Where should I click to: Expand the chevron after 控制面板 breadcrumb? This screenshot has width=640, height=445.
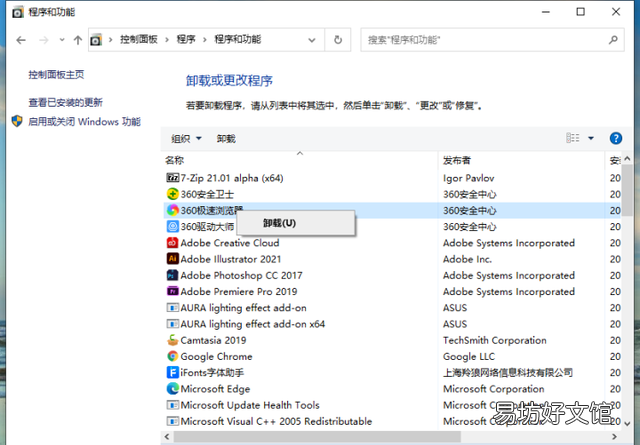click(x=167, y=40)
